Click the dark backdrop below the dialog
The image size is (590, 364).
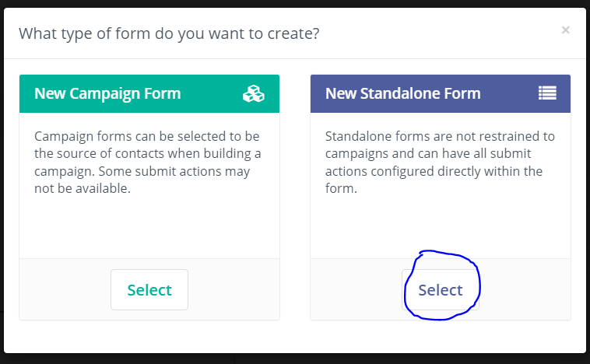point(295,359)
